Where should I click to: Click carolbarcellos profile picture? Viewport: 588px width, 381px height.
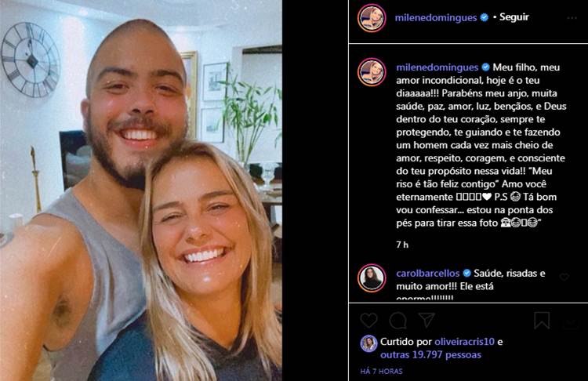pos(372,278)
